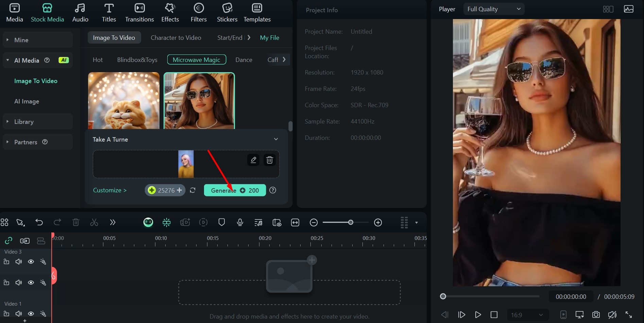Delete the uploaded image
Image resolution: width=644 pixels, height=323 pixels.
click(x=270, y=160)
